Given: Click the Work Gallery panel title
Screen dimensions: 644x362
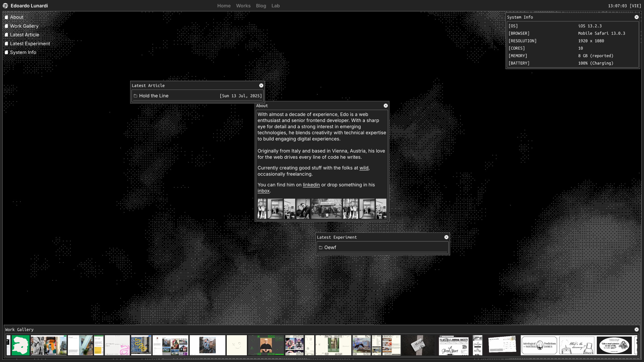Looking at the screenshot, I should point(19,330).
